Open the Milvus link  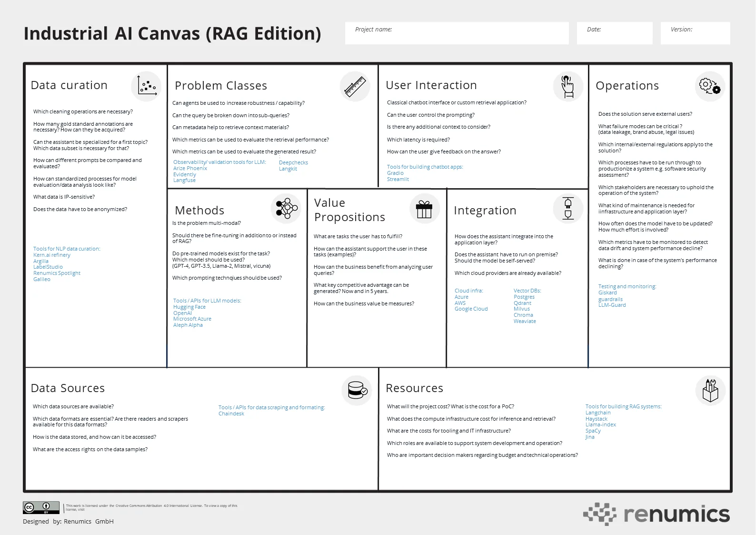522,309
